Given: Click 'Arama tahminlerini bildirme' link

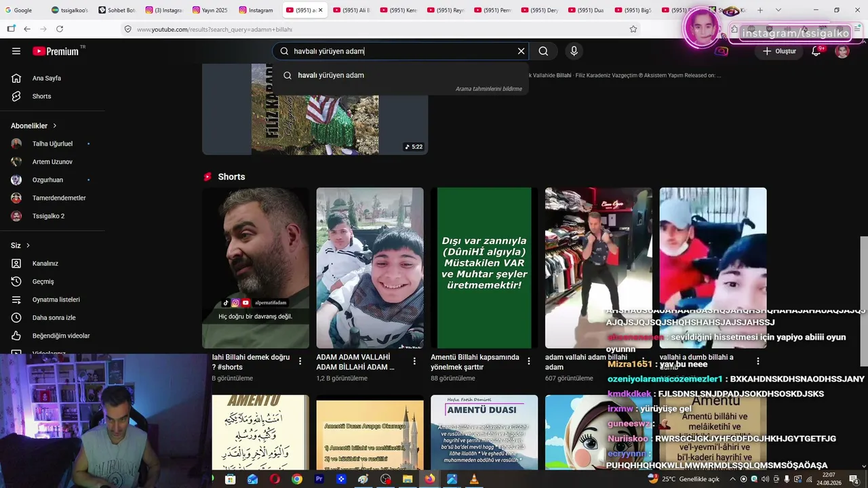Looking at the screenshot, I should tap(489, 89).
